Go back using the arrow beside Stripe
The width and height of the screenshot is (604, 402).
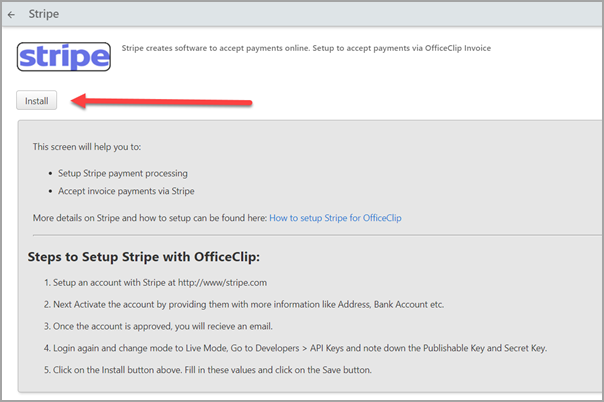[11, 15]
